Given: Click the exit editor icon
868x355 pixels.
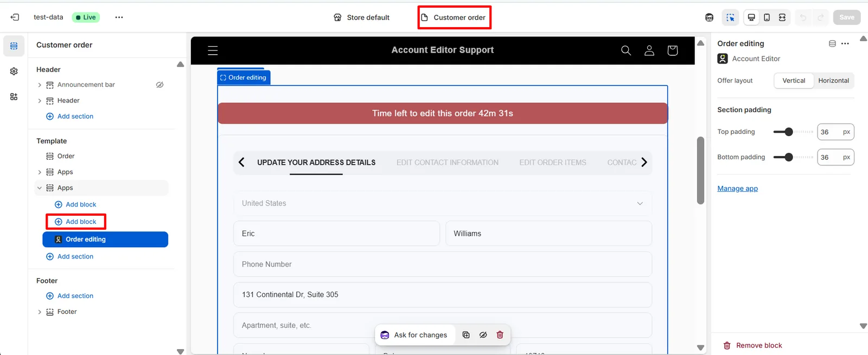Looking at the screenshot, I should (15, 17).
